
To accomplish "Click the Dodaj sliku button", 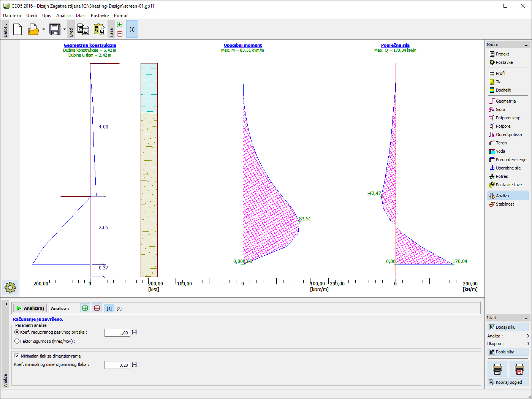I will 508,327.
